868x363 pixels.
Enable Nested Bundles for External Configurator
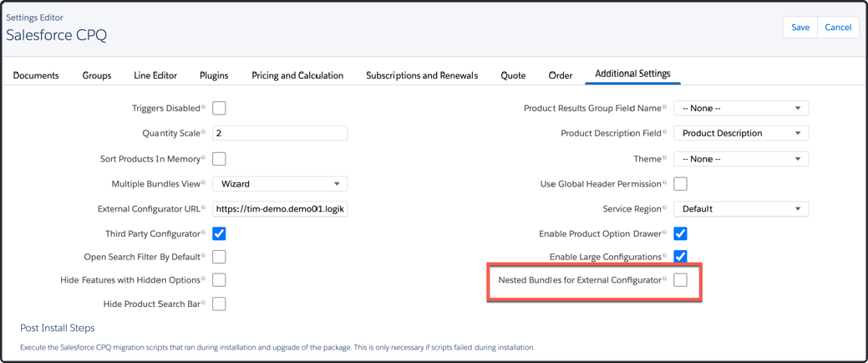click(680, 280)
